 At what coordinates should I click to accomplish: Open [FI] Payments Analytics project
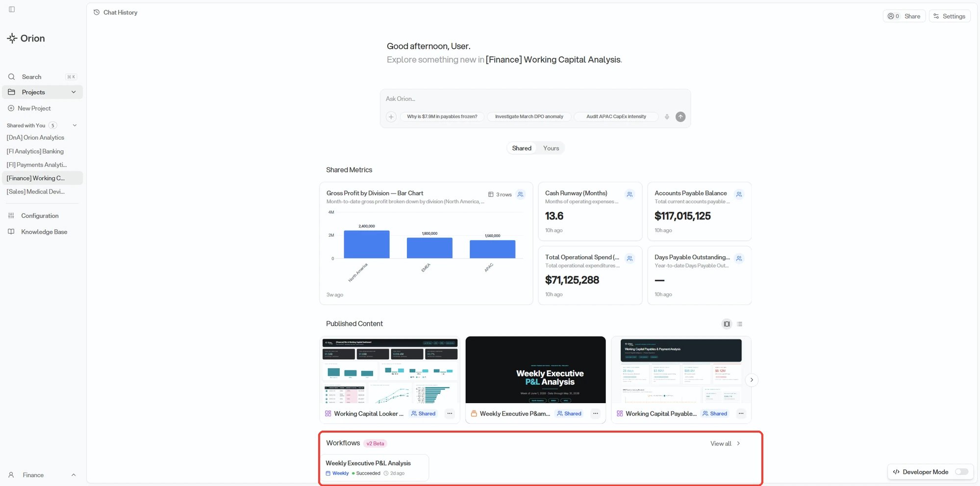(37, 165)
